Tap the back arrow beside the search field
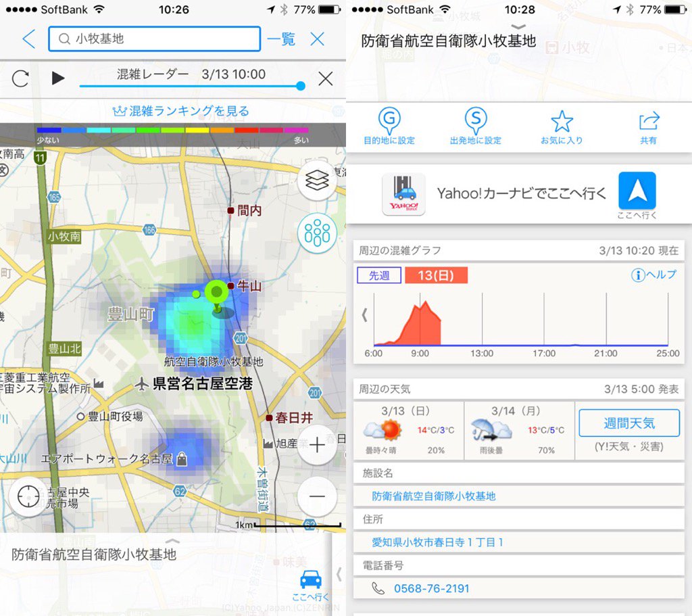Image resolution: width=692 pixels, height=616 pixels. click(28, 39)
